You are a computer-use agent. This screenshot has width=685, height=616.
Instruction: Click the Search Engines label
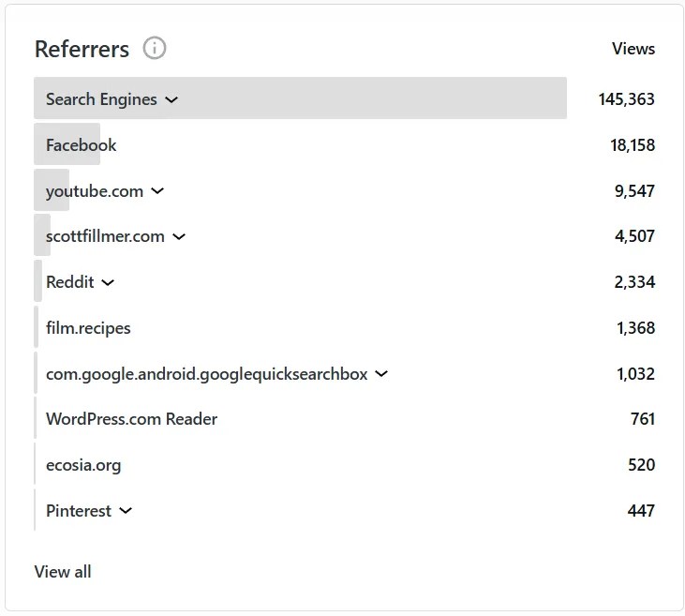(101, 99)
